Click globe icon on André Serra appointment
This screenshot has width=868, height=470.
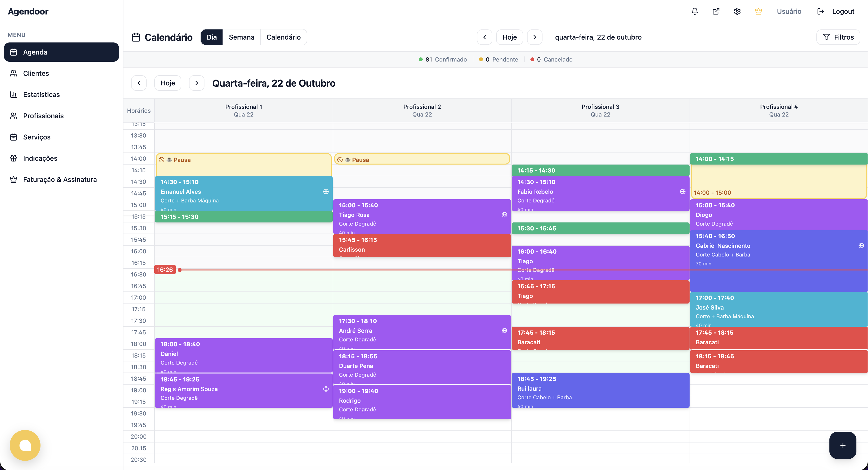point(504,331)
